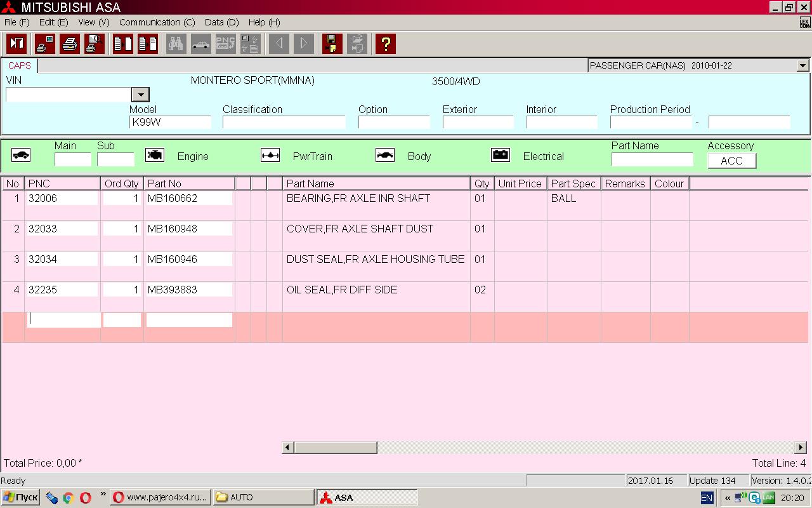This screenshot has width=812, height=508.
Task: Click the Windows Пуск start button
Action: point(20,497)
